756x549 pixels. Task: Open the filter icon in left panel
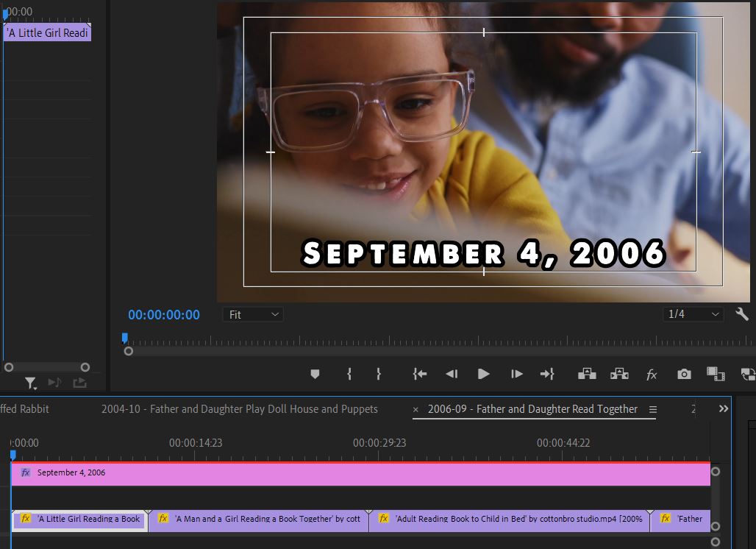[30, 383]
